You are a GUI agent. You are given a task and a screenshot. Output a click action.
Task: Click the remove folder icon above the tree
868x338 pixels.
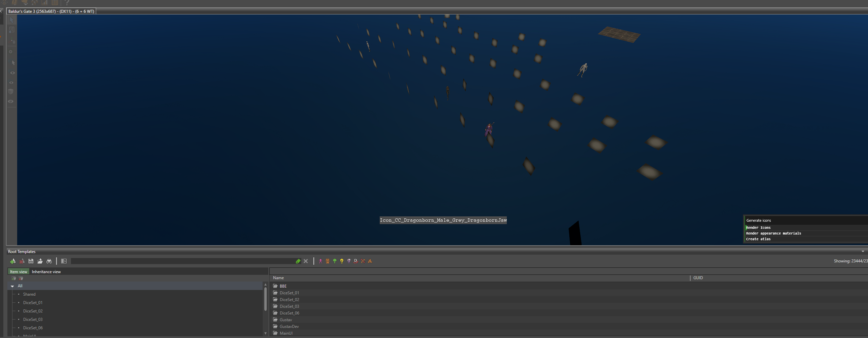tap(21, 279)
